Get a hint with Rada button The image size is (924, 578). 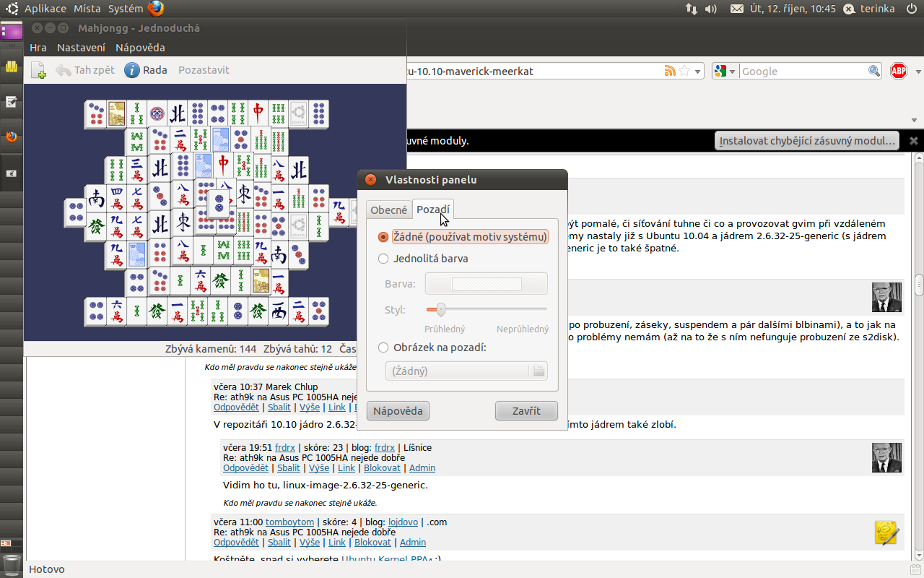click(x=146, y=70)
